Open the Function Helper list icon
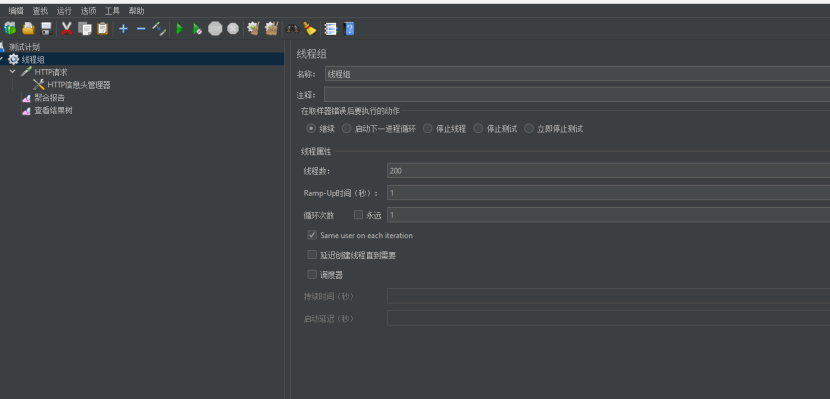This screenshot has height=399, width=830. (331, 29)
